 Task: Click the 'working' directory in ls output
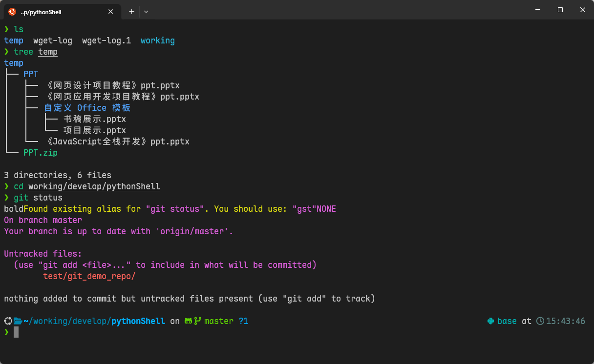[158, 40]
